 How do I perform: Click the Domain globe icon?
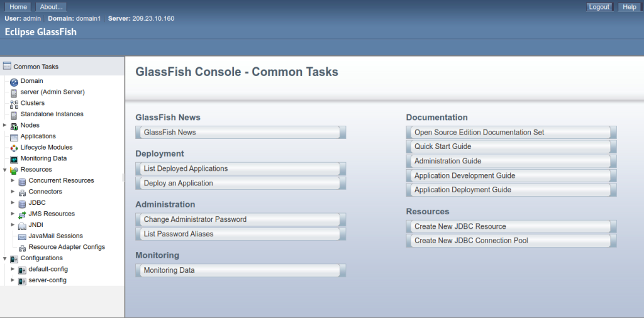click(x=14, y=82)
